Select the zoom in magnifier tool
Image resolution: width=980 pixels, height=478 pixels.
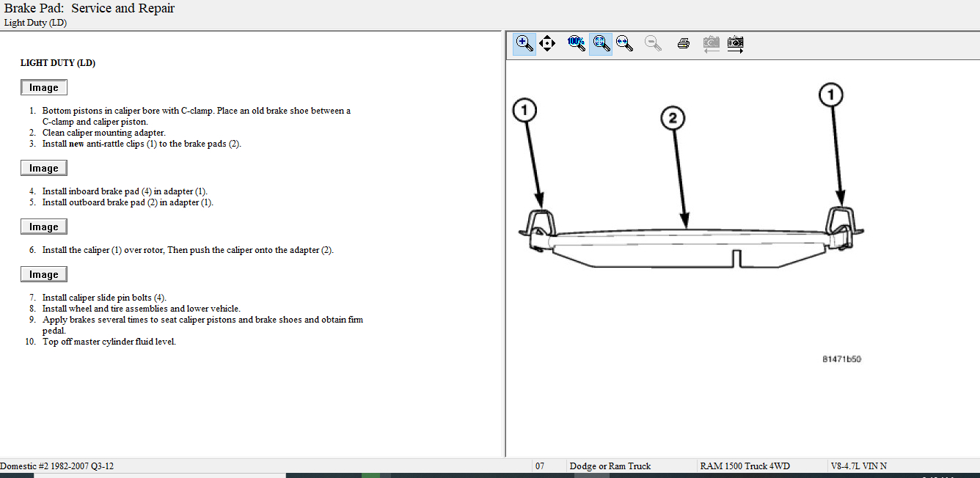(524, 43)
